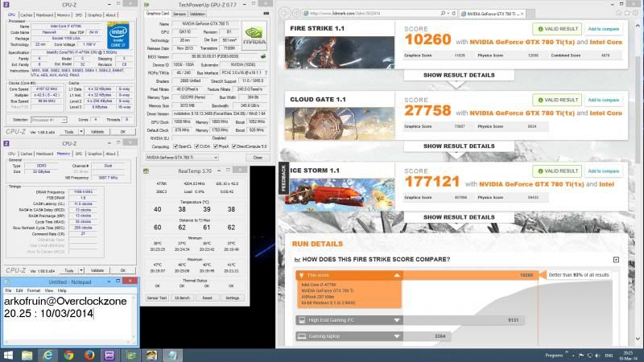Click Sensor Test in RealTemp
644x362 pixels.
(x=157, y=298)
